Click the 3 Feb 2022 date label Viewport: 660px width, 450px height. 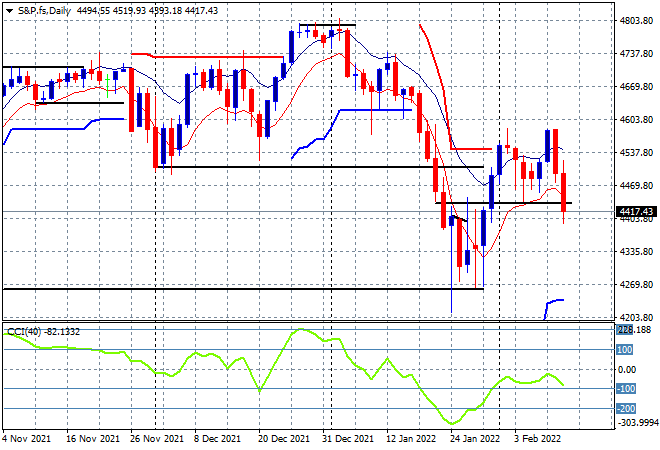point(538,439)
